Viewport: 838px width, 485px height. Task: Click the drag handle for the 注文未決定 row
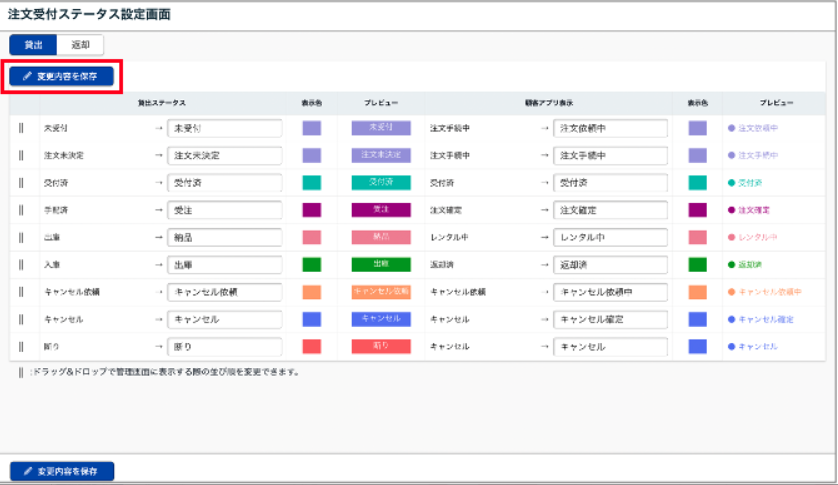pos(20,155)
